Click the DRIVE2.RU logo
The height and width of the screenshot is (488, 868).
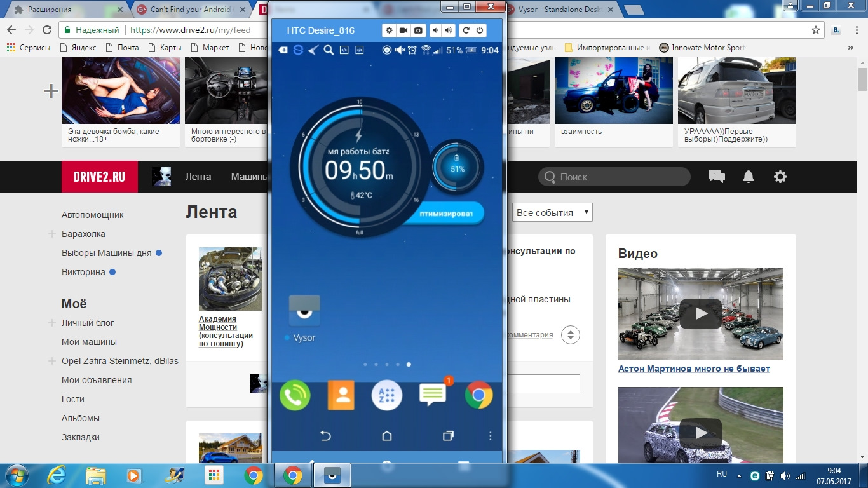100,177
